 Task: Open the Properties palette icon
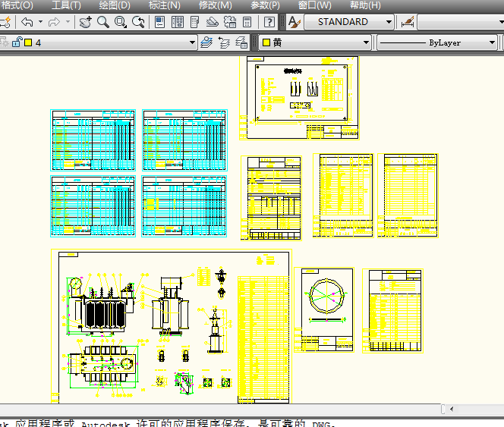(159, 22)
